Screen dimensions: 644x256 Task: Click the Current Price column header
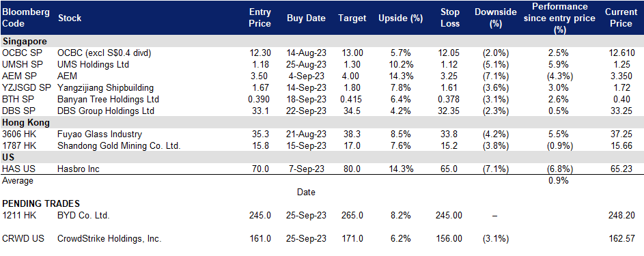[621, 18]
